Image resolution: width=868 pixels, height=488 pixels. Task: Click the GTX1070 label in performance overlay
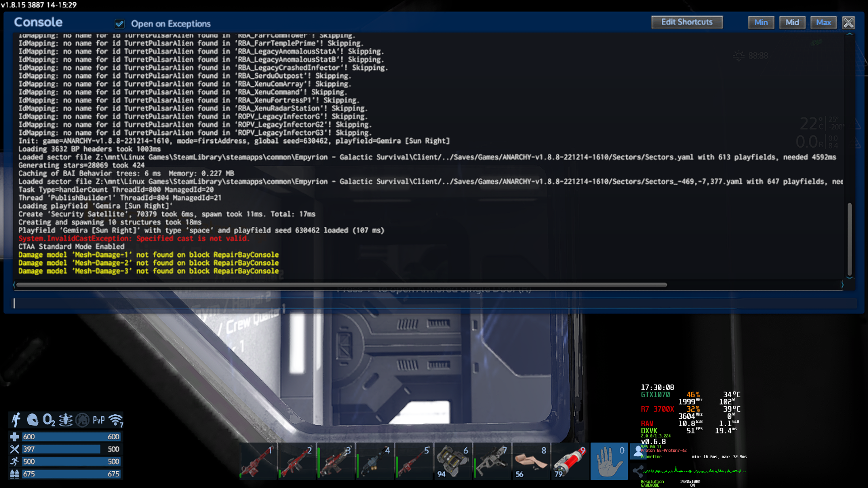pyautogui.click(x=655, y=395)
